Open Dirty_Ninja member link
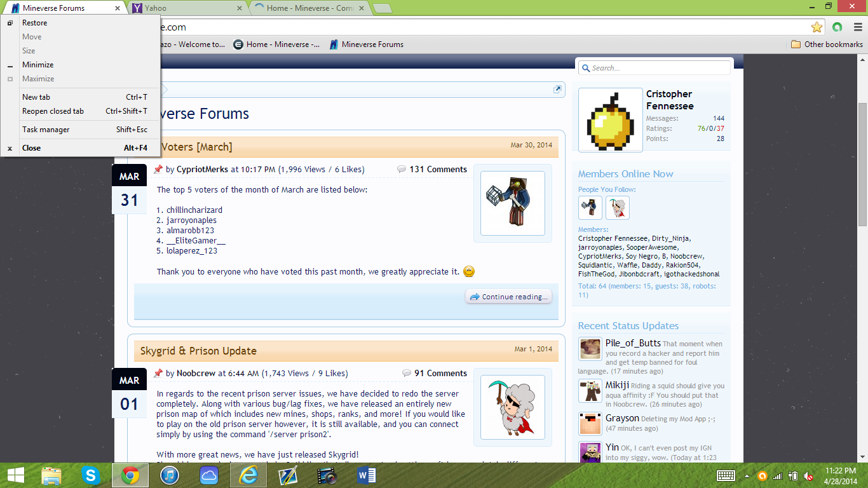Viewport: 868px width, 488px height. [671, 238]
